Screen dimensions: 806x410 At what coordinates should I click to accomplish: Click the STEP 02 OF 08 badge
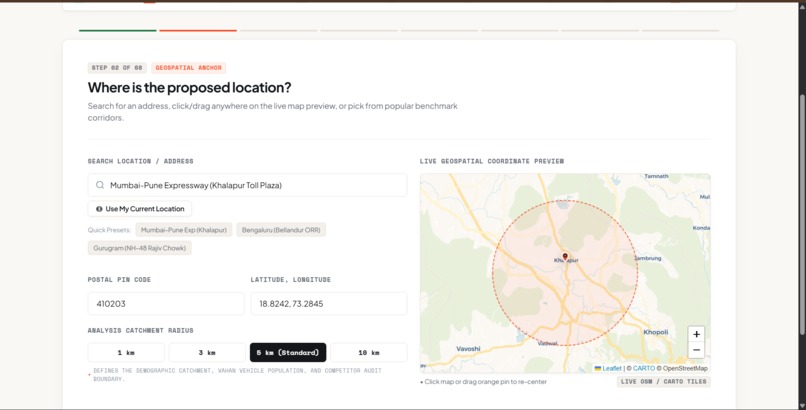117,68
